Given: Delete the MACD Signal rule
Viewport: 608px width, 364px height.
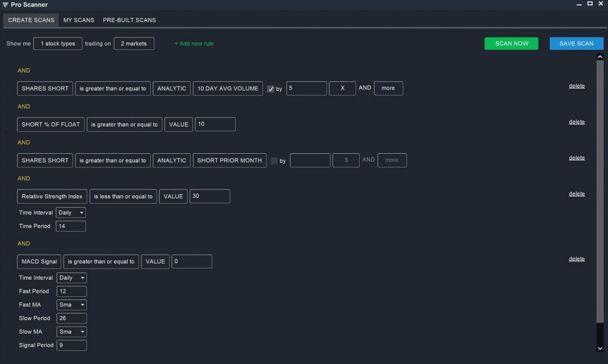Looking at the screenshot, I should pos(577,259).
